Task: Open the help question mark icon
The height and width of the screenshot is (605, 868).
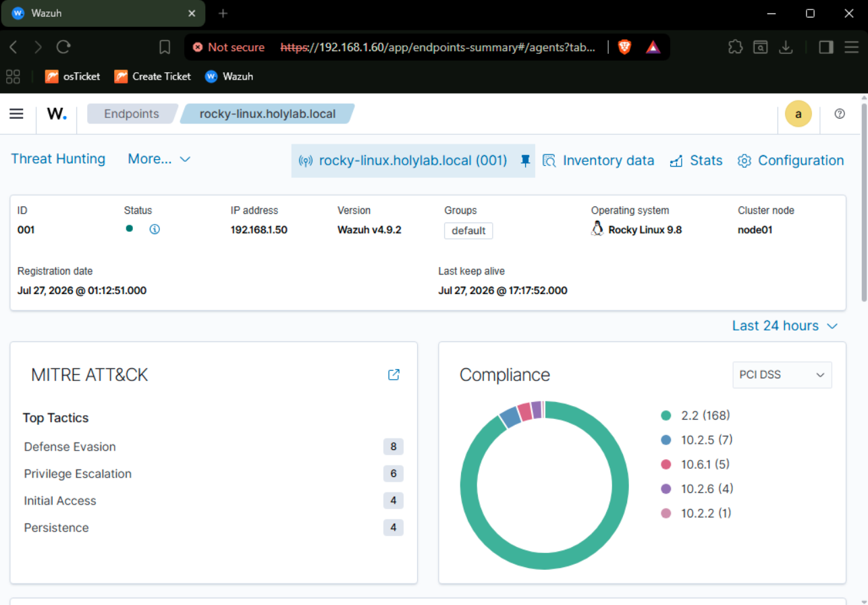Action: click(x=840, y=114)
